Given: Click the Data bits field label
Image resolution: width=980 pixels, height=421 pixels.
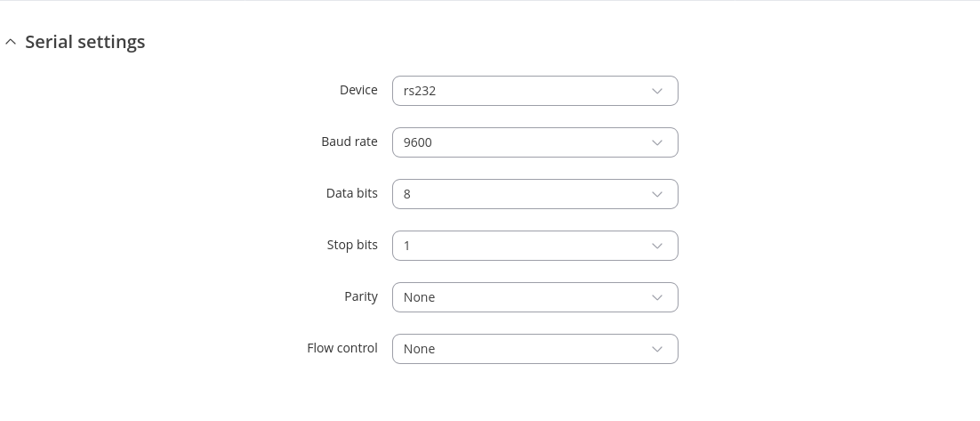Looking at the screenshot, I should pyautogui.click(x=352, y=193).
